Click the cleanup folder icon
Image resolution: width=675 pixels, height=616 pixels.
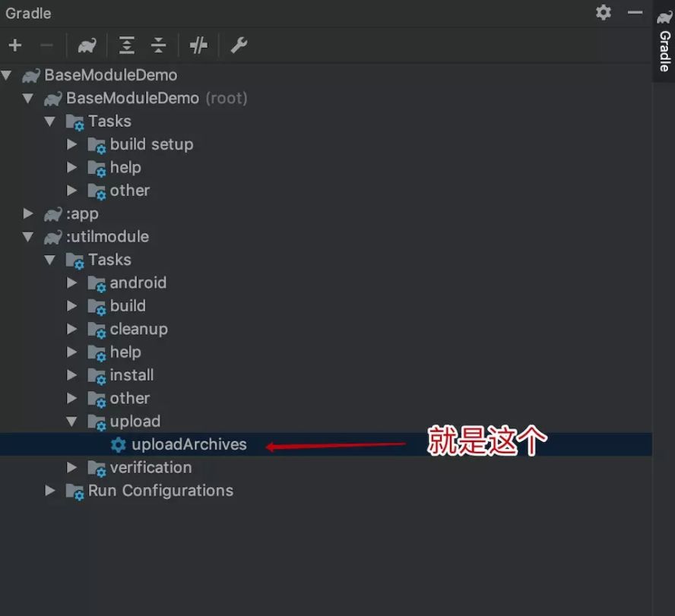click(97, 330)
